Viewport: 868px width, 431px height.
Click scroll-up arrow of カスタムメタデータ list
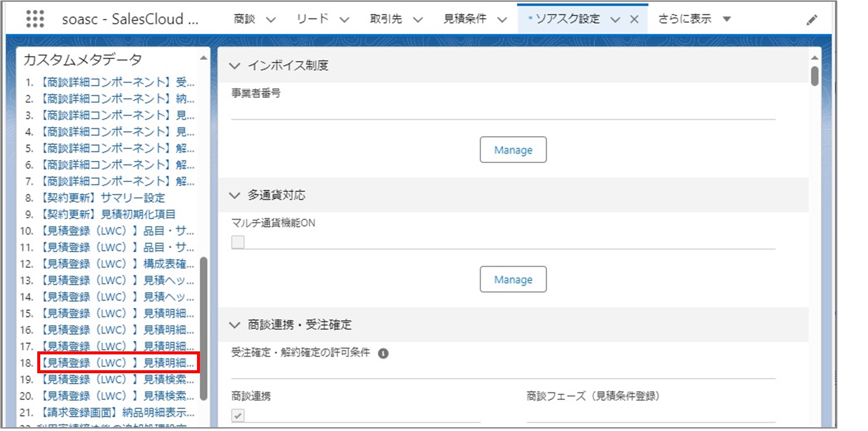tap(204, 58)
